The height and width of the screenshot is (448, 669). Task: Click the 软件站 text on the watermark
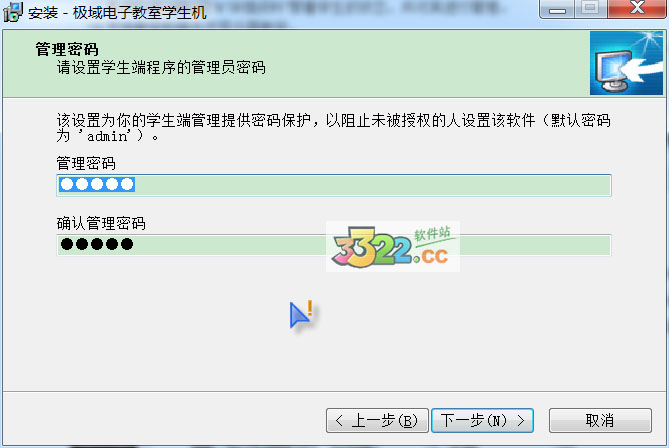pos(433,233)
